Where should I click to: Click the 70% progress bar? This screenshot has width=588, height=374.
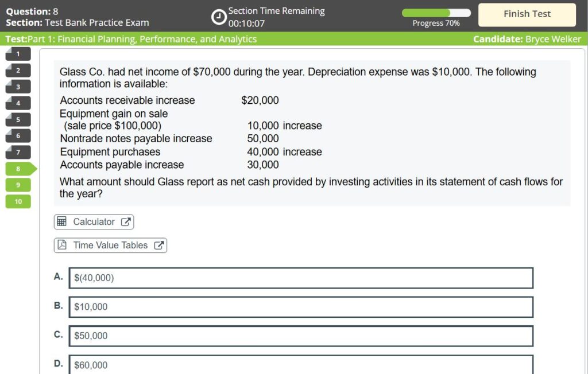pos(436,13)
